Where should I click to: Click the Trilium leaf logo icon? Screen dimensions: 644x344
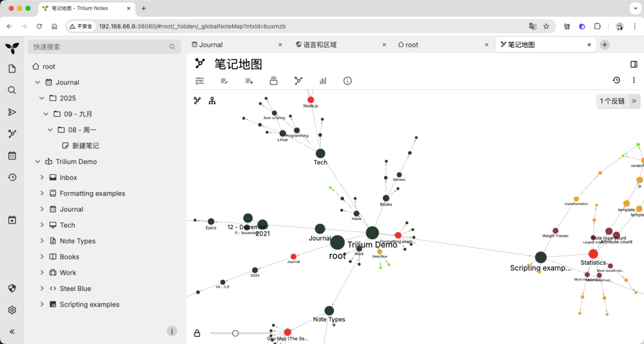tap(12, 48)
